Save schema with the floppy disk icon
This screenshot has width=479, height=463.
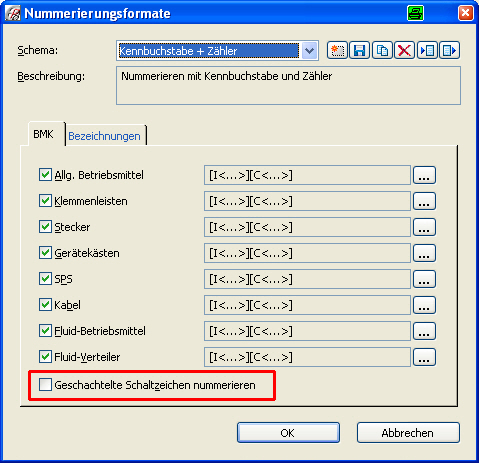(x=359, y=51)
